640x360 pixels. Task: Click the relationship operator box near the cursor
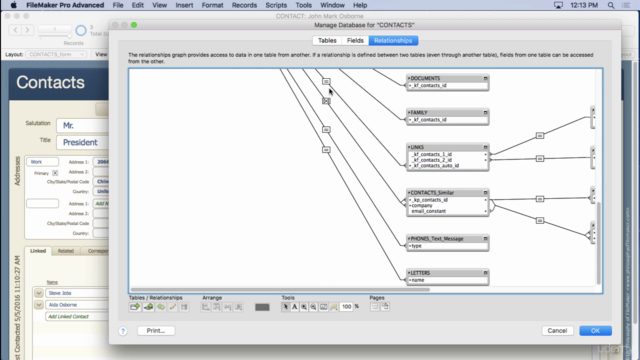pos(326,82)
